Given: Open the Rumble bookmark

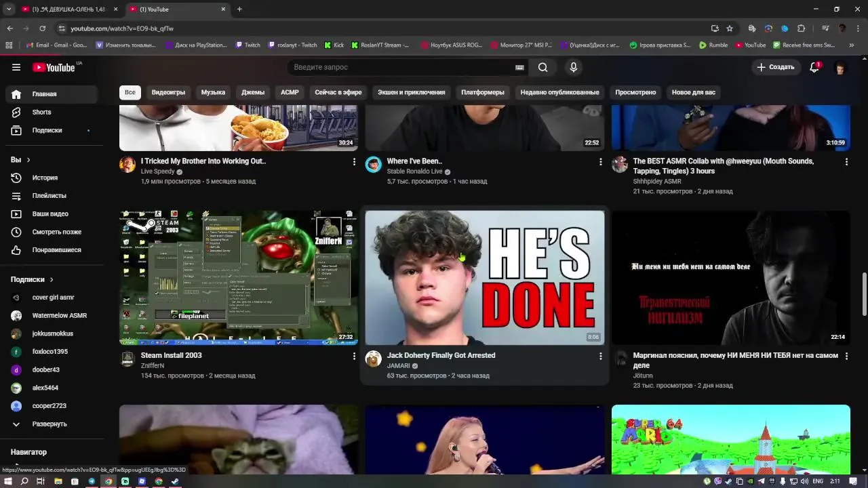Looking at the screenshot, I should [713, 45].
